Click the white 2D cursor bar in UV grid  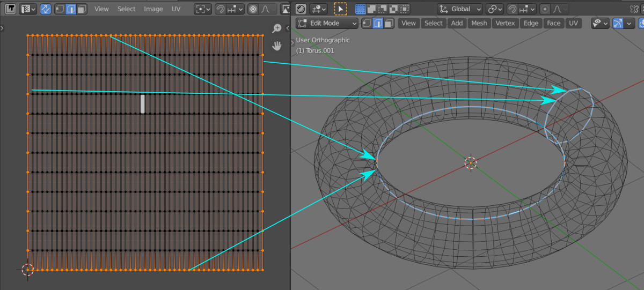pos(143,103)
